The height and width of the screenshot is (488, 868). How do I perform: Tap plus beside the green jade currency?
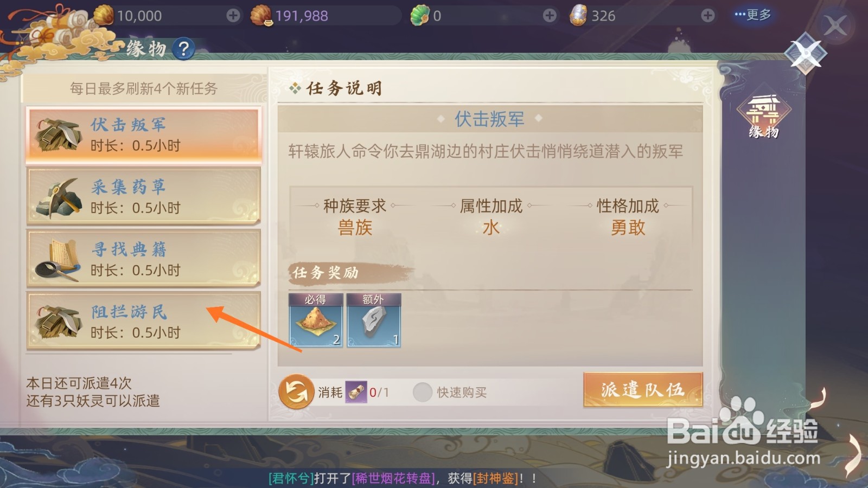point(550,16)
